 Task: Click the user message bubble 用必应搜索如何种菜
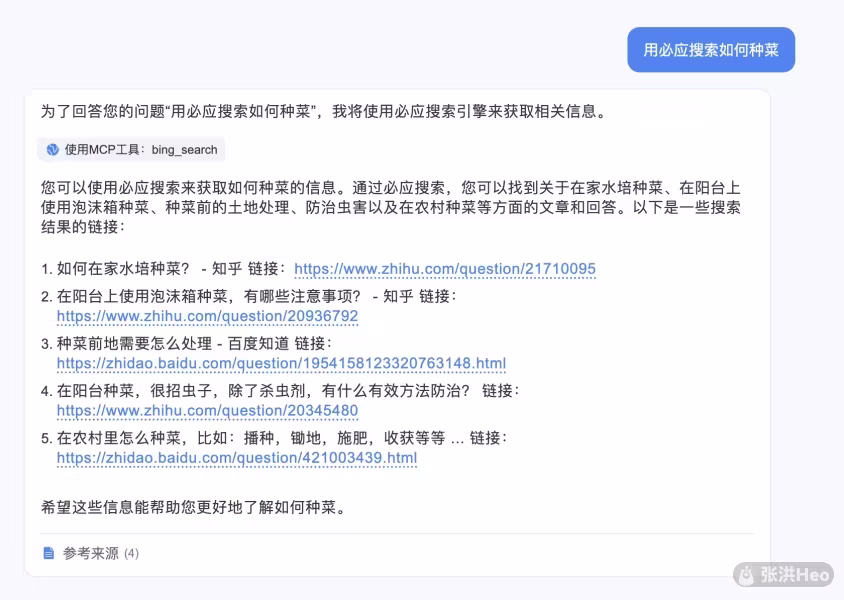coord(711,50)
